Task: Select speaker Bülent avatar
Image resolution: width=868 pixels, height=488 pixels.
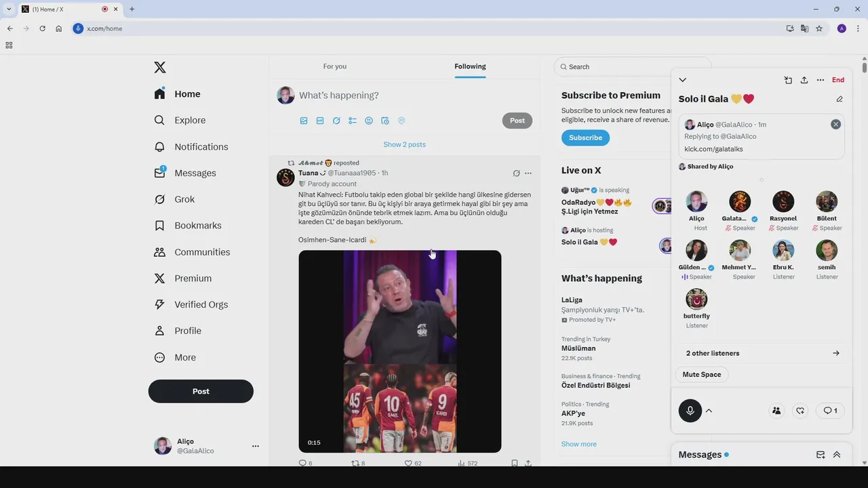Action: (827, 201)
